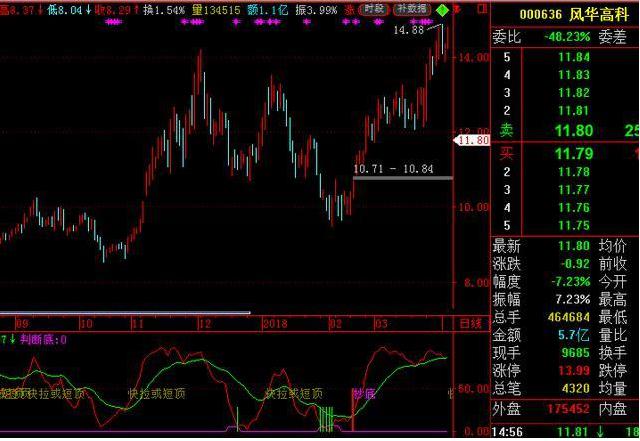
Task: Click the green diamond icon in the top bar
Action: click(442, 10)
